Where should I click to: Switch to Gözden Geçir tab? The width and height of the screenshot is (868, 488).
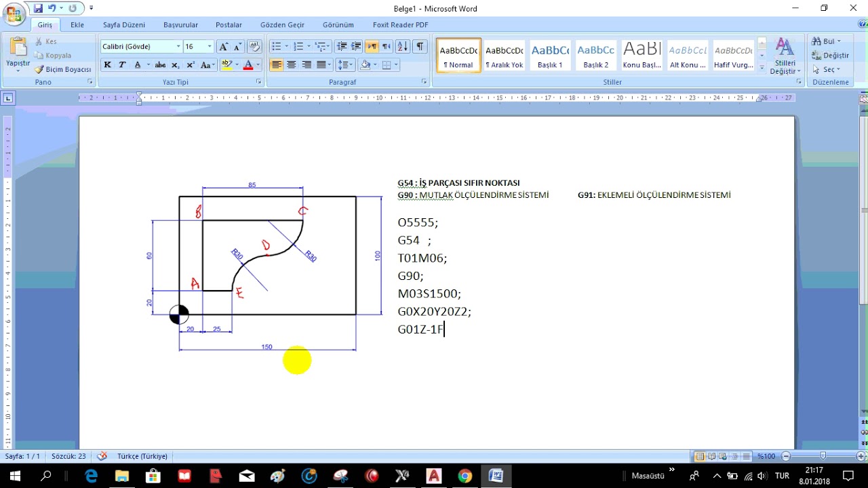(x=282, y=25)
